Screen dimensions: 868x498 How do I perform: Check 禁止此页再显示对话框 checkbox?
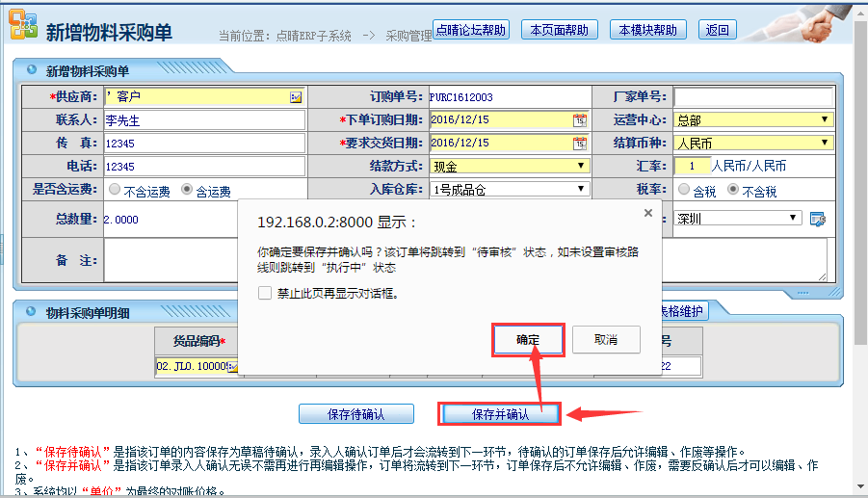(265, 293)
